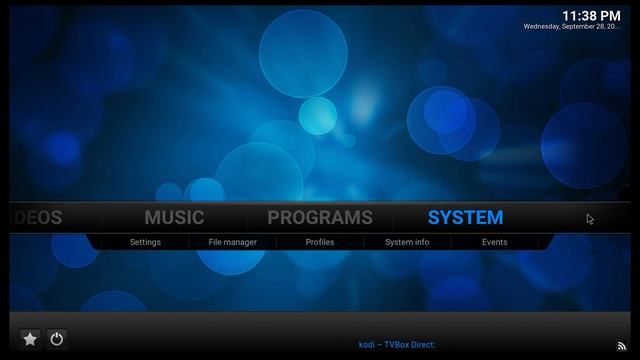640x360 pixels.
Task: Select the SYSTEM menu item
Action: (465, 217)
